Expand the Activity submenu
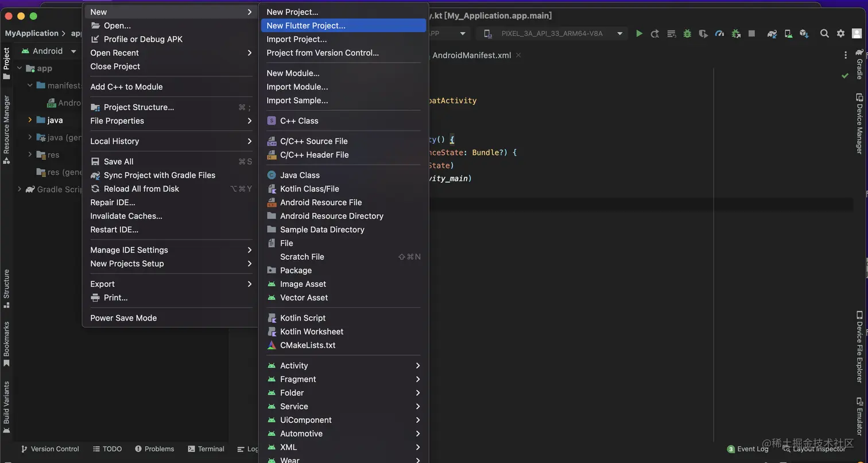Viewport: 868px width, 463px height. (344, 365)
